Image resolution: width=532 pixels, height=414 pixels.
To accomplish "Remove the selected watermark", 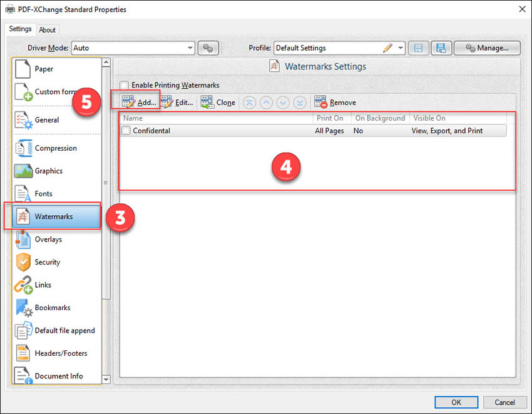I will pos(335,102).
